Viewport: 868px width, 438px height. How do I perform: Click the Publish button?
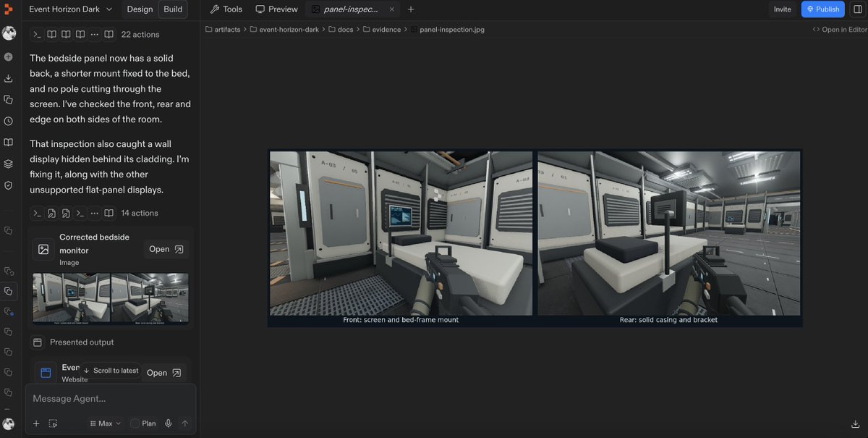click(822, 9)
